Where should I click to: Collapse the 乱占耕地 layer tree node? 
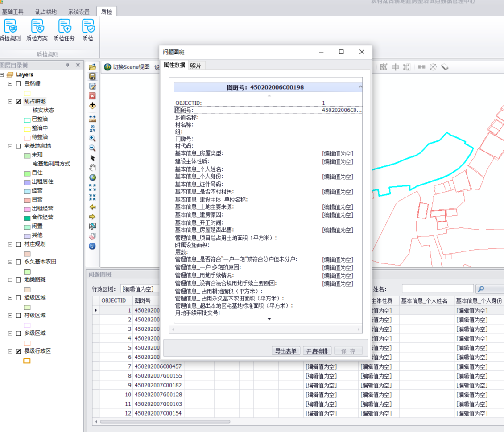click(x=10, y=102)
